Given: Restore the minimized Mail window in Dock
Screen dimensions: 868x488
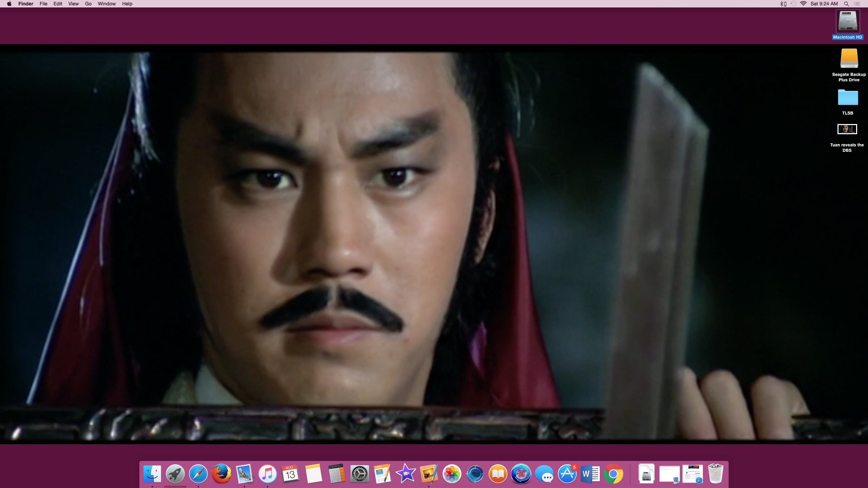Looking at the screenshot, I should coord(669,474).
